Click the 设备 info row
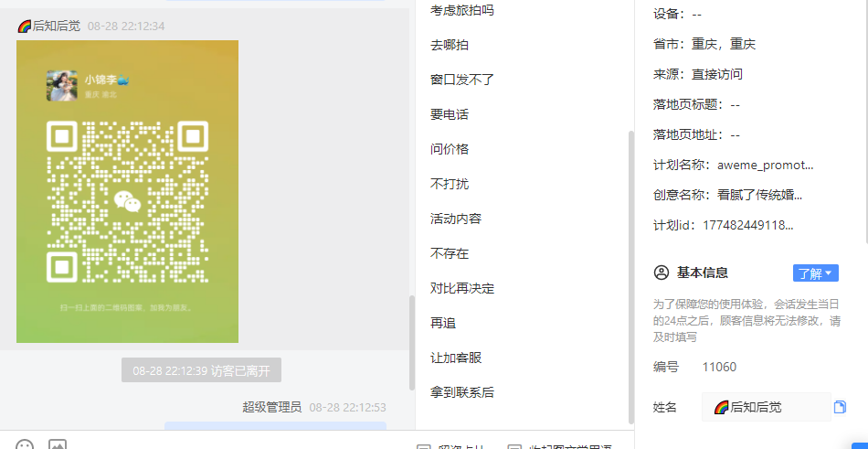This screenshot has width=868, height=449. (678, 15)
